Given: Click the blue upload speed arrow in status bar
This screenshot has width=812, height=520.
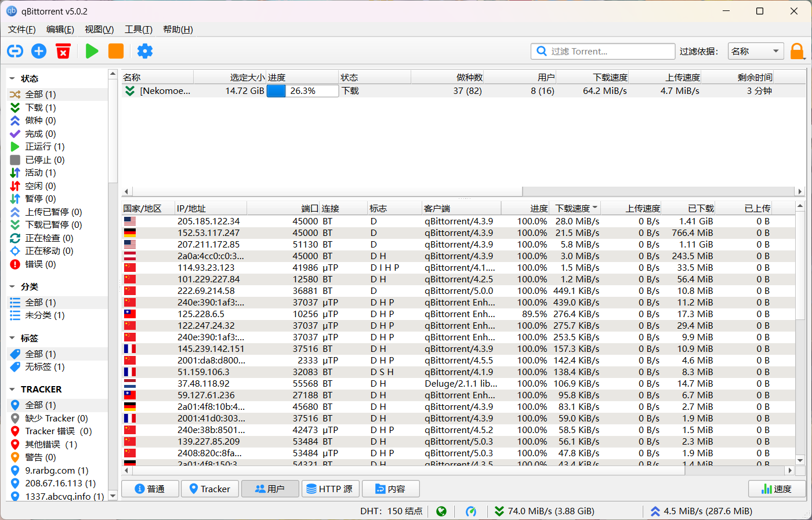Looking at the screenshot, I should coord(655,511).
